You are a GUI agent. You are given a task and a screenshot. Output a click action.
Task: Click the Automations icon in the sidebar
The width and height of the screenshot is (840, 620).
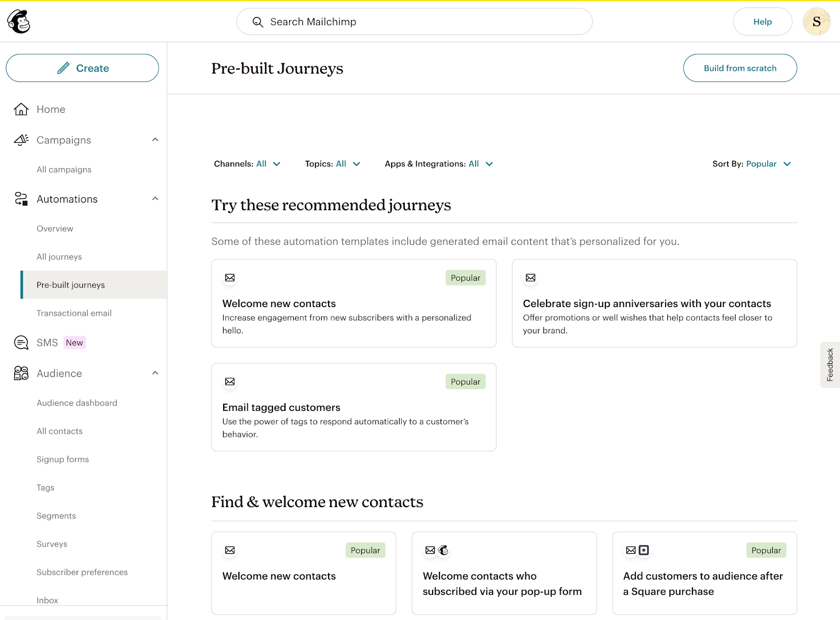(20, 198)
